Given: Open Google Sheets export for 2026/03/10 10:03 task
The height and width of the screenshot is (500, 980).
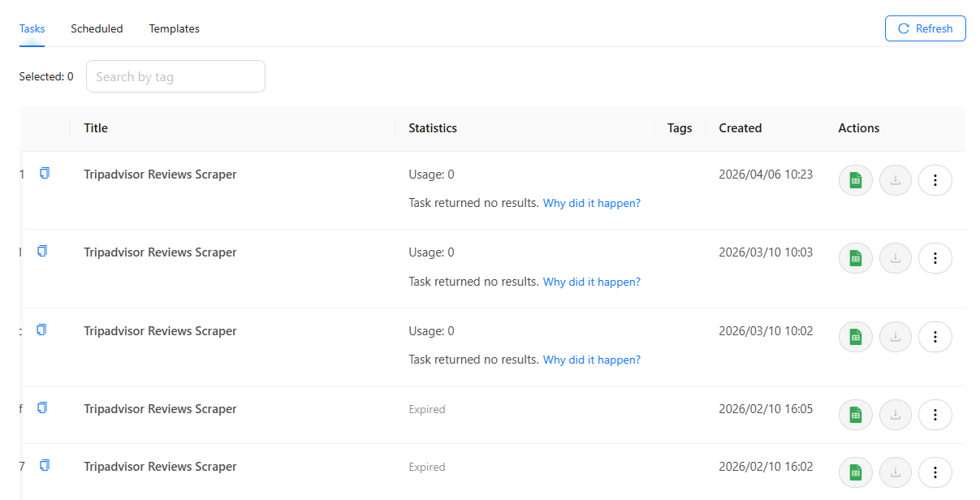Looking at the screenshot, I should coord(855,258).
